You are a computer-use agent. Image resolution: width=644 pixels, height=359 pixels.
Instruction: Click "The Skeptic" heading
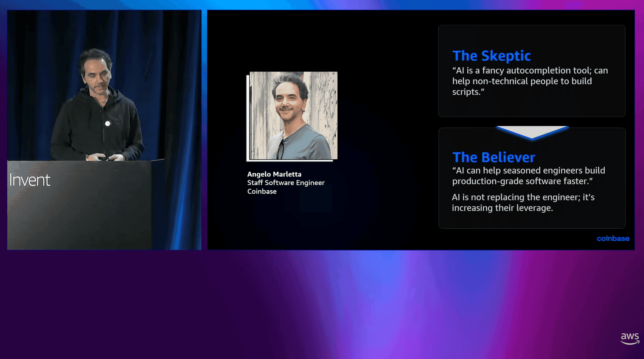click(491, 56)
